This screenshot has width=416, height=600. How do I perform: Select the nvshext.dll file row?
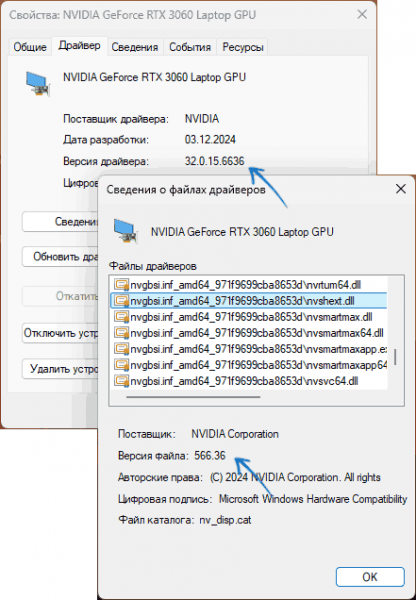click(x=248, y=301)
